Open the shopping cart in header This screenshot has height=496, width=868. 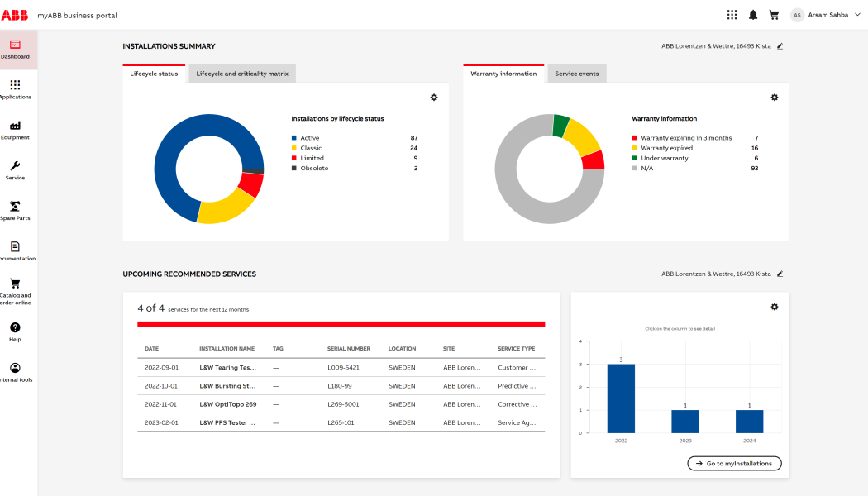tap(774, 15)
